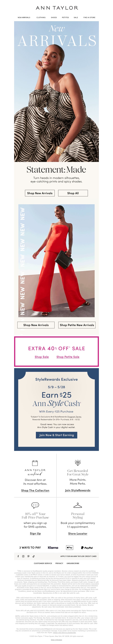Open the New Arrivals menu item
The image size is (113, 644).
point(24,18)
